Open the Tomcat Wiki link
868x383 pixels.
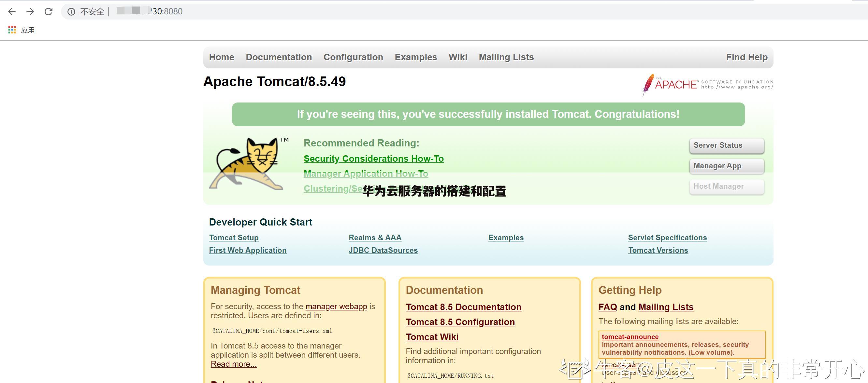pos(432,337)
